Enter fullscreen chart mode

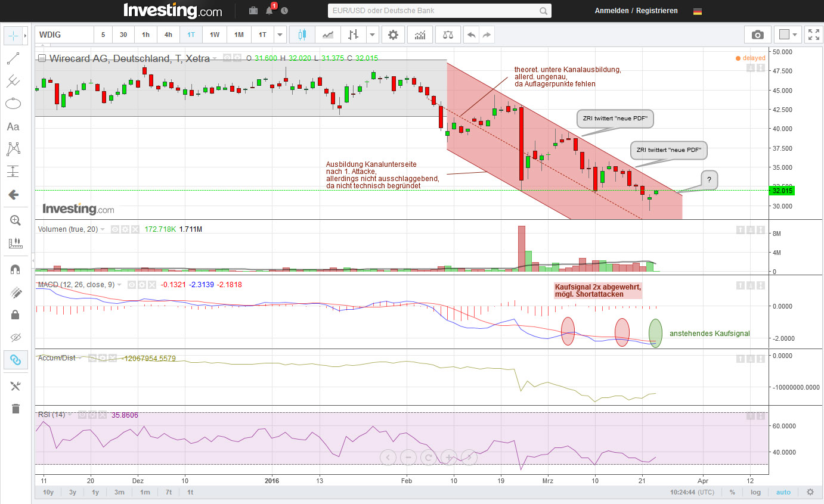pos(813,35)
